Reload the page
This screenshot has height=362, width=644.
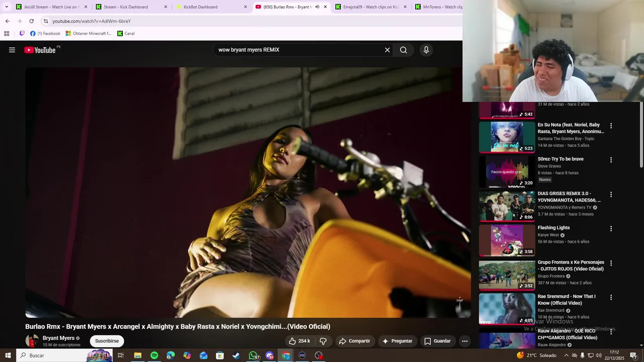pos(31,21)
